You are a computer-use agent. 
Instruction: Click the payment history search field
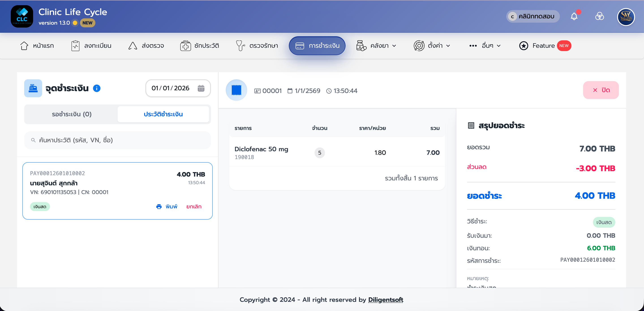[118, 140]
